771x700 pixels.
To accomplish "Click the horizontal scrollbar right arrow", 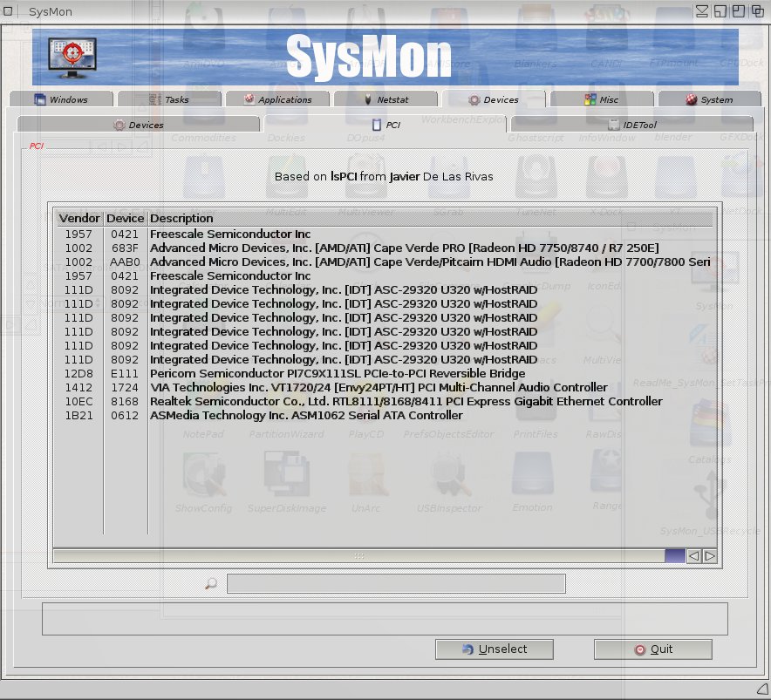I will [x=710, y=556].
